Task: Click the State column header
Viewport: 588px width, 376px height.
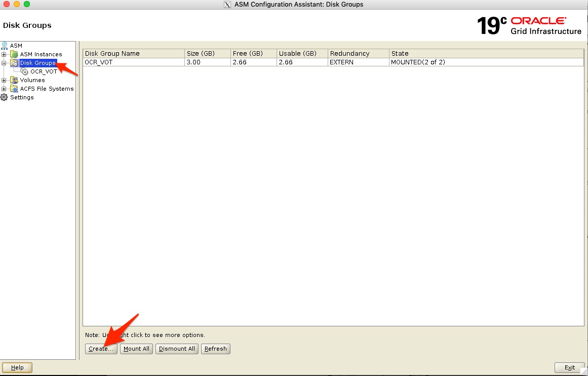Action: (486, 53)
